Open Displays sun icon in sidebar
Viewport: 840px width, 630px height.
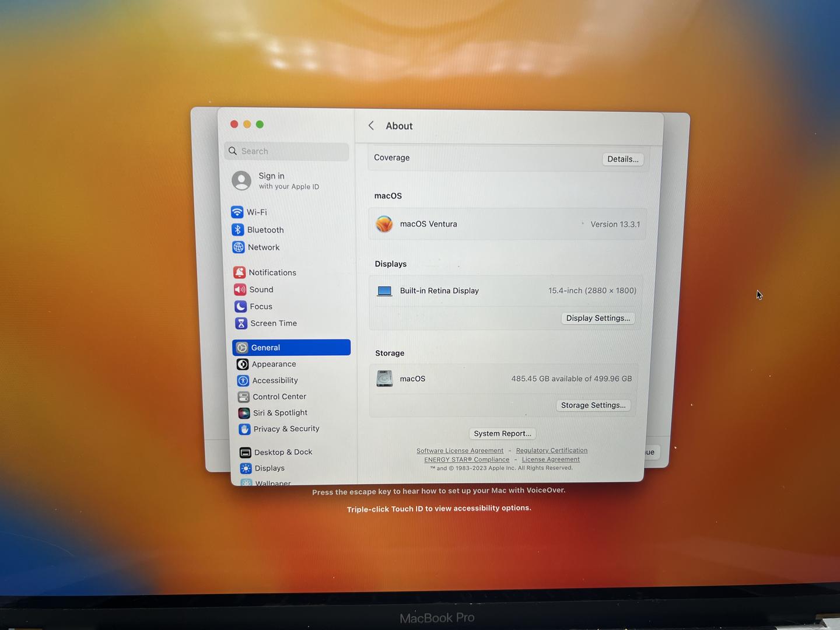click(246, 468)
